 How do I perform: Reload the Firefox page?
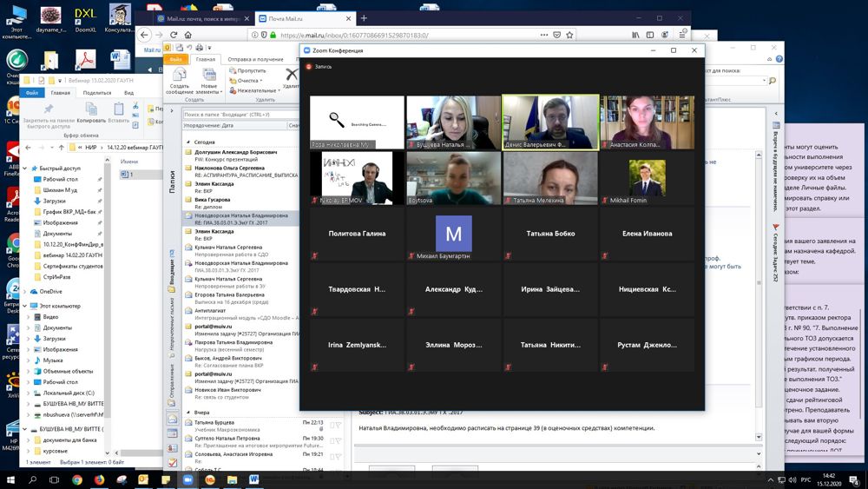click(174, 35)
